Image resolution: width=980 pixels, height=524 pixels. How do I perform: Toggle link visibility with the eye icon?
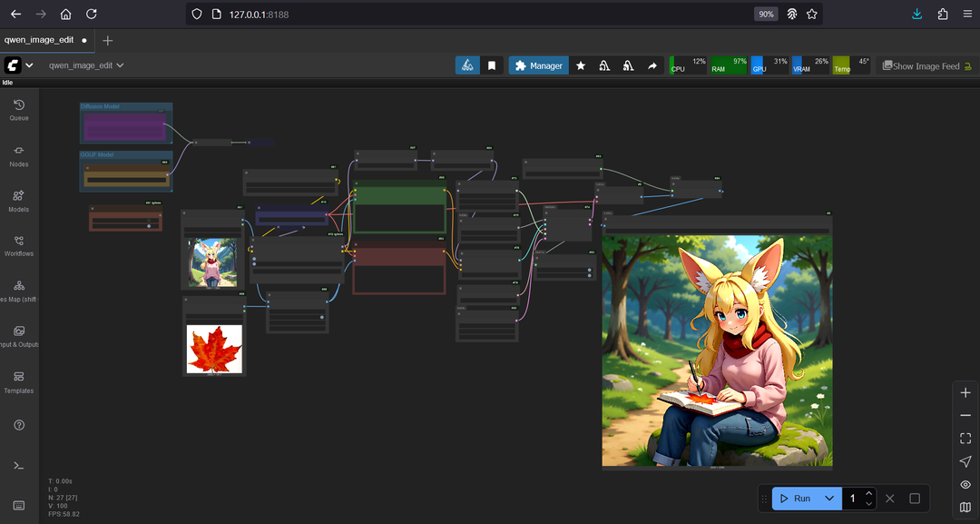point(965,485)
